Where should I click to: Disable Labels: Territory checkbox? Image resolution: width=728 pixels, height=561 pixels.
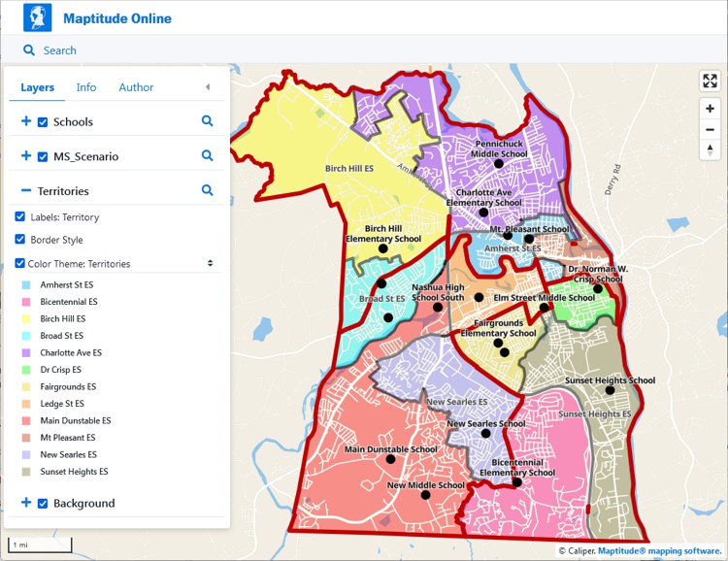(20, 217)
